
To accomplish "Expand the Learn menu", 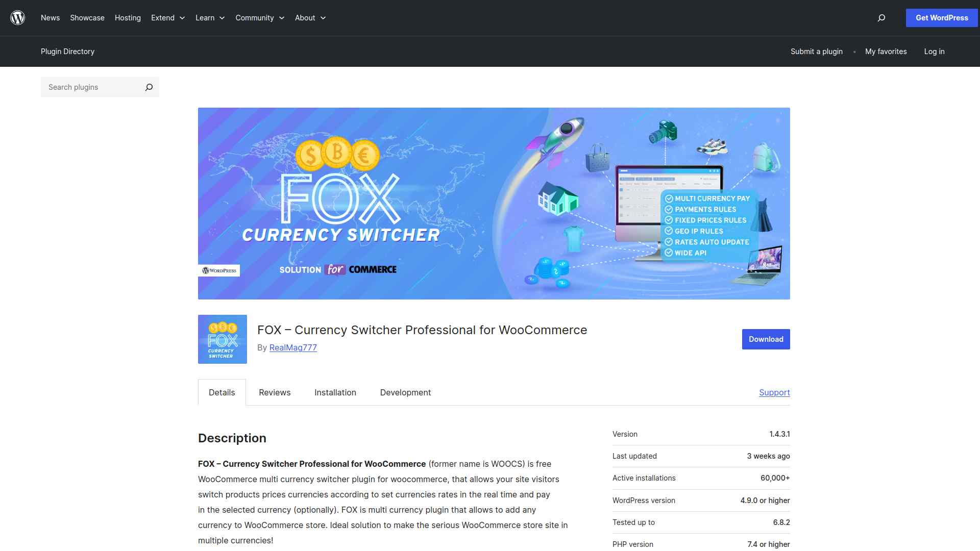I will click(210, 18).
